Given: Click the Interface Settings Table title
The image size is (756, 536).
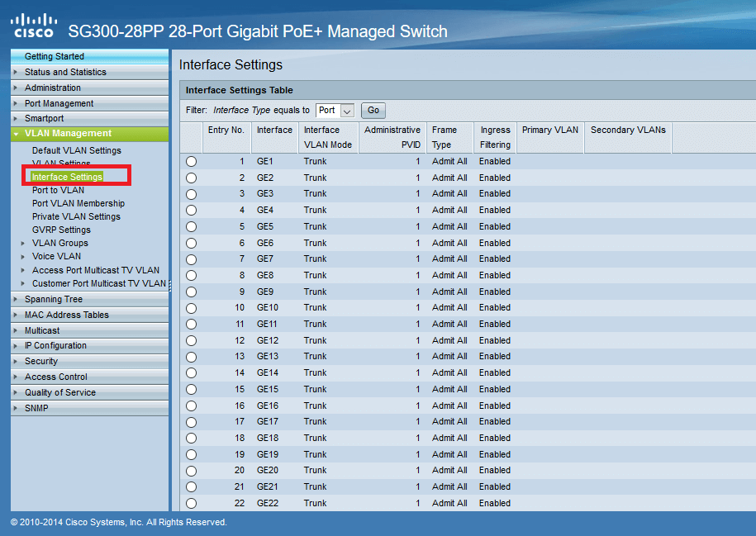Looking at the screenshot, I should tap(239, 90).
